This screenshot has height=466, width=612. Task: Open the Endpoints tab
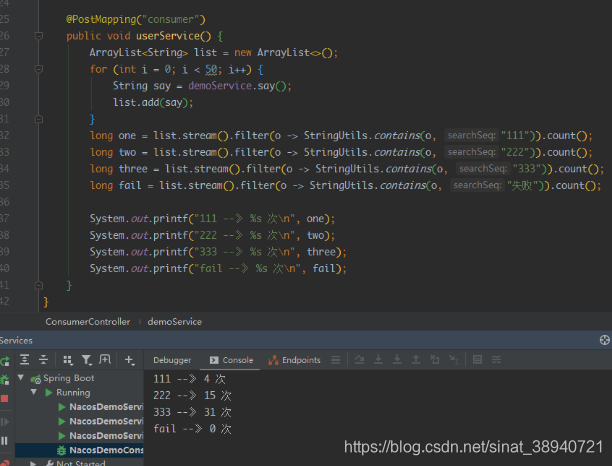click(294, 360)
